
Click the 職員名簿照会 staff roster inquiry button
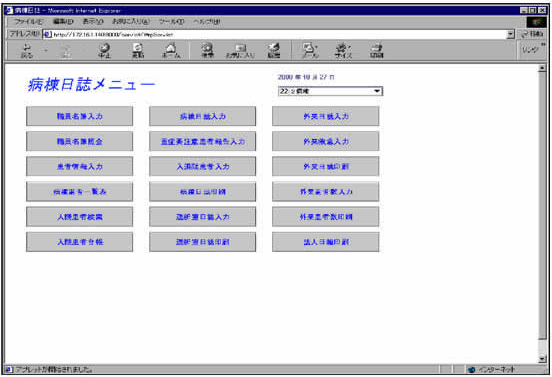coord(80,142)
